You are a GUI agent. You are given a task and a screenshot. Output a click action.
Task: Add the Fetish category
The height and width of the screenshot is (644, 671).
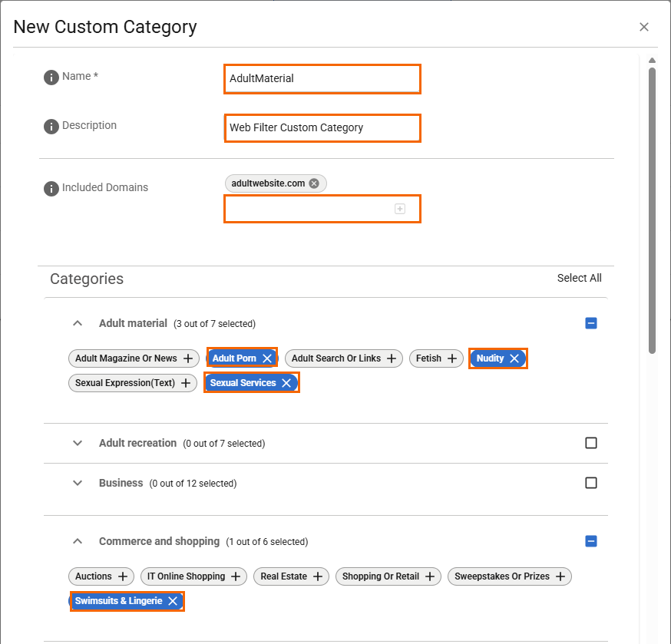pyautogui.click(x=452, y=358)
